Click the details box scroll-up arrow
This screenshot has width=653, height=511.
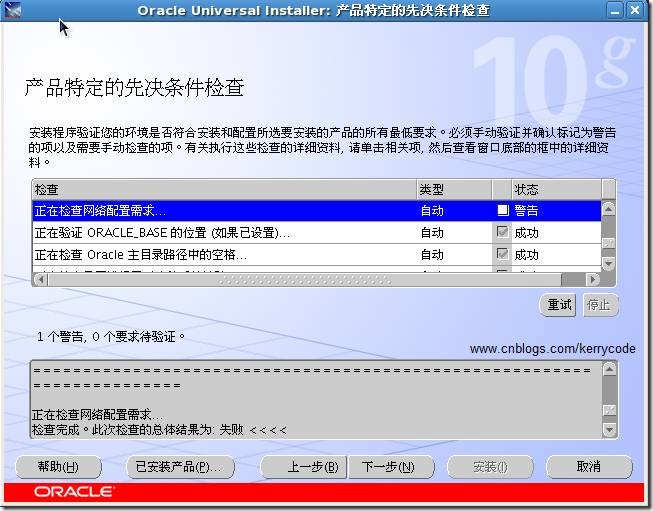609,369
